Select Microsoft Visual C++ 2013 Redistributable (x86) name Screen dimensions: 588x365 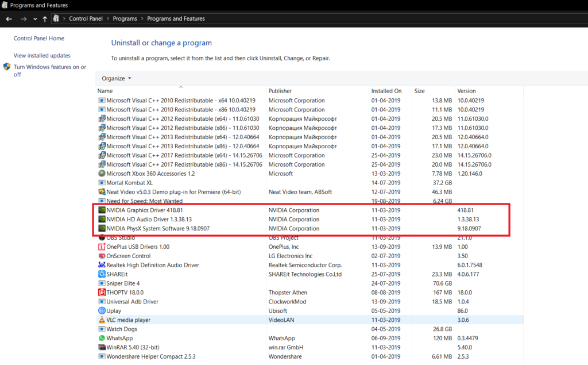point(183,146)
